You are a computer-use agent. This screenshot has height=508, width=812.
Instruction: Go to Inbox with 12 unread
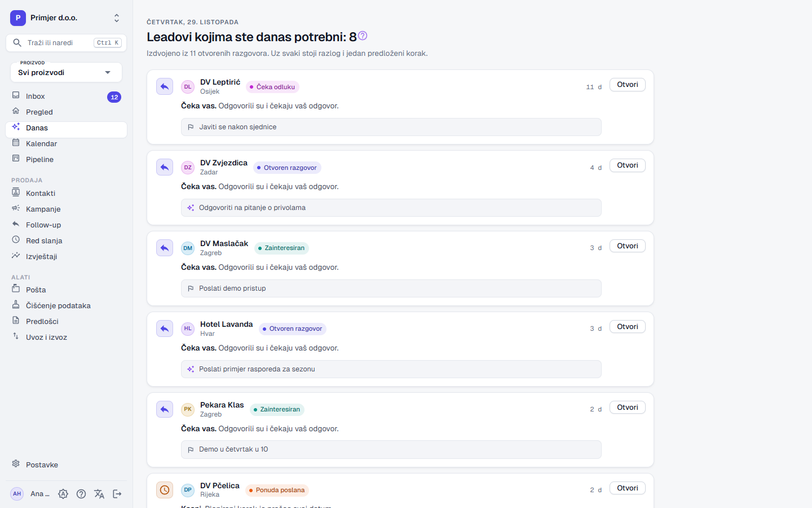point(67,97)
